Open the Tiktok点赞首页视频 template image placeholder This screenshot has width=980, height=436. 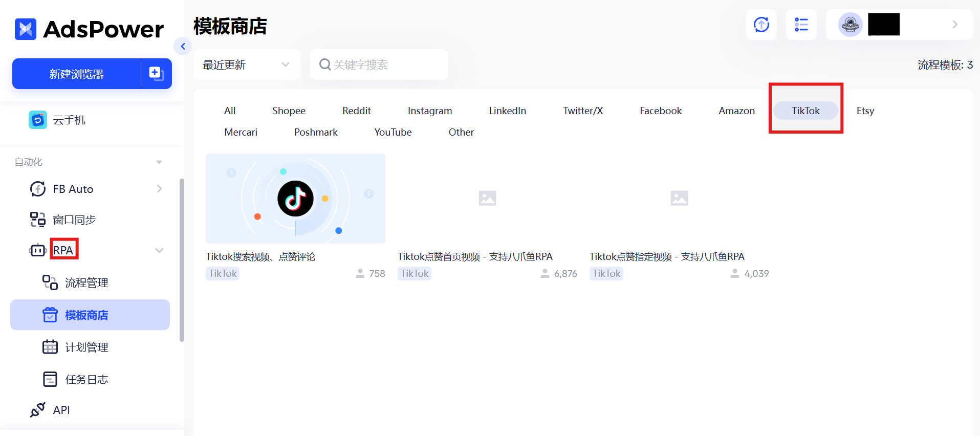[x=487, y=198]
